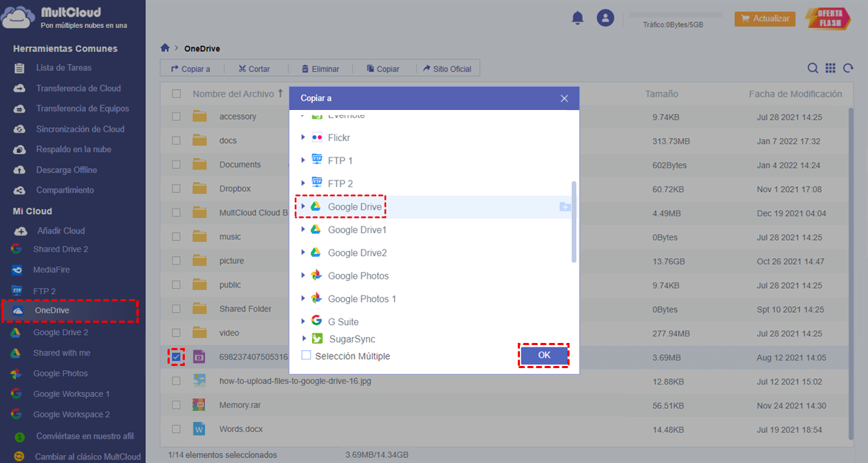This screenshot has height=463, width=868.
Task: Click the FTP 1 monitor icon
Action: coord(316,160)
